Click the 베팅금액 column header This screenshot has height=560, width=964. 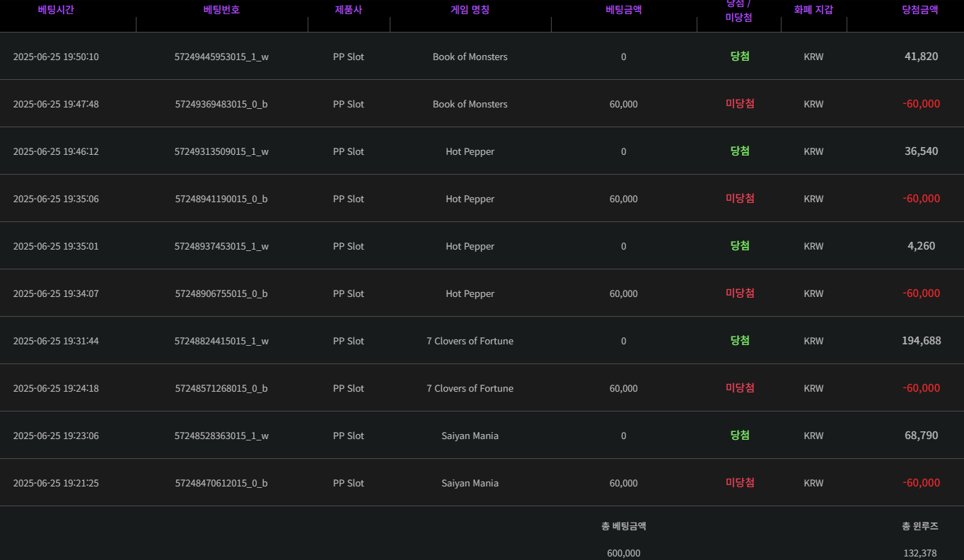pos(624,10)
